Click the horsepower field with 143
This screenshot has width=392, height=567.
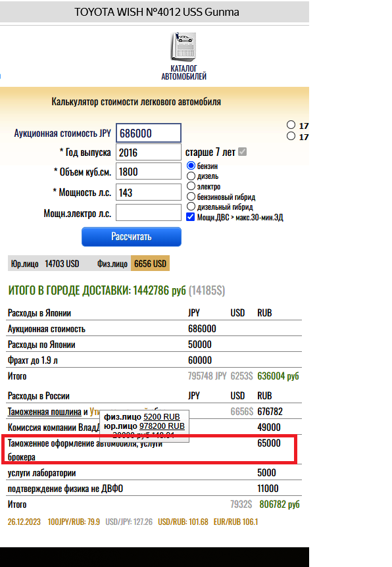[x=149, y=192]
